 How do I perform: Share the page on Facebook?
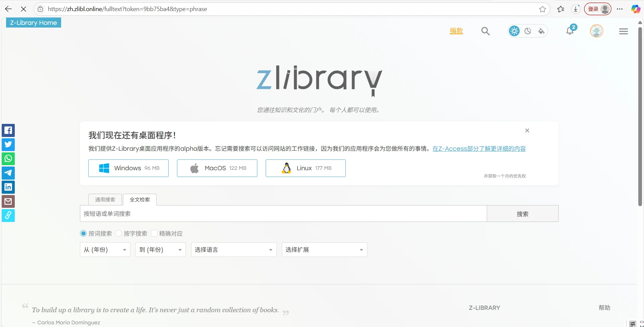pos(8,130)
